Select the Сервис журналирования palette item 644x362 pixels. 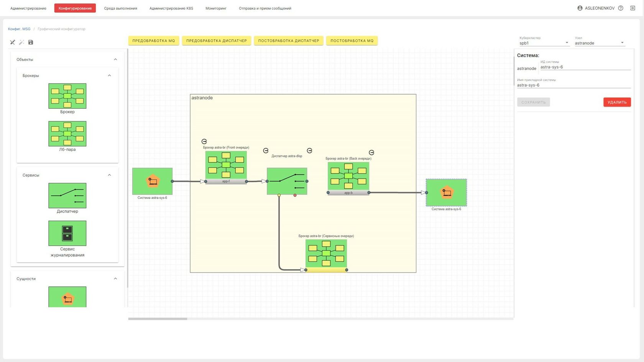(x=67, y=233)
